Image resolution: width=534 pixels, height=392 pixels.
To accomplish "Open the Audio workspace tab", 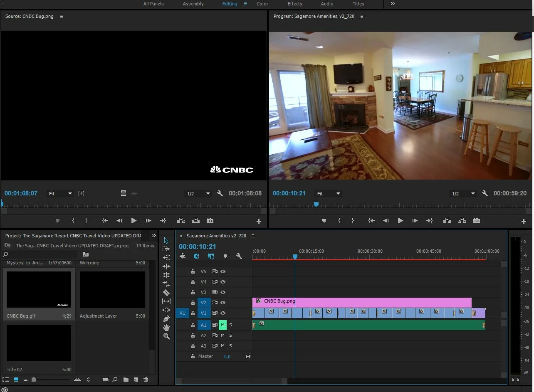I will tap(327, 4).
